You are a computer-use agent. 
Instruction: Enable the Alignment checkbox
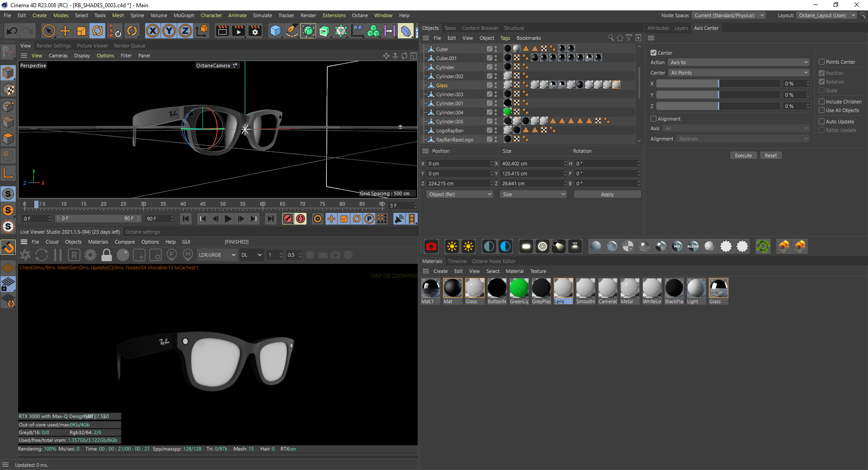point(653,119)
